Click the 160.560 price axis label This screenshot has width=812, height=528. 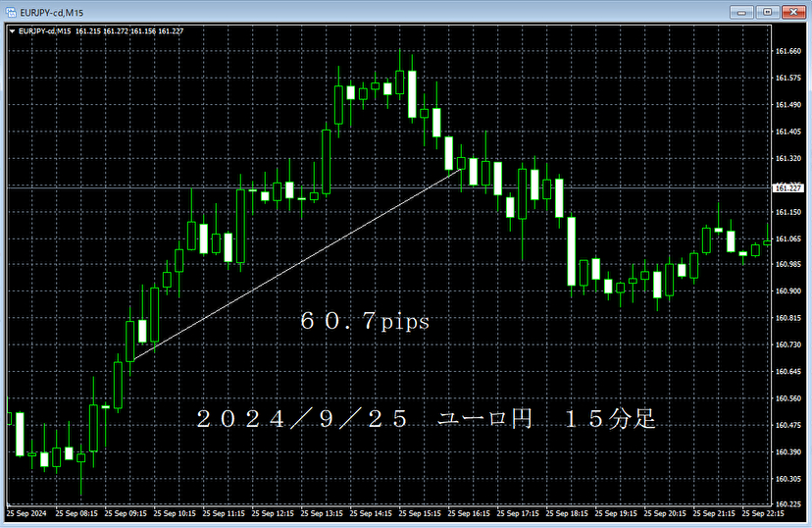pos(788,398)
